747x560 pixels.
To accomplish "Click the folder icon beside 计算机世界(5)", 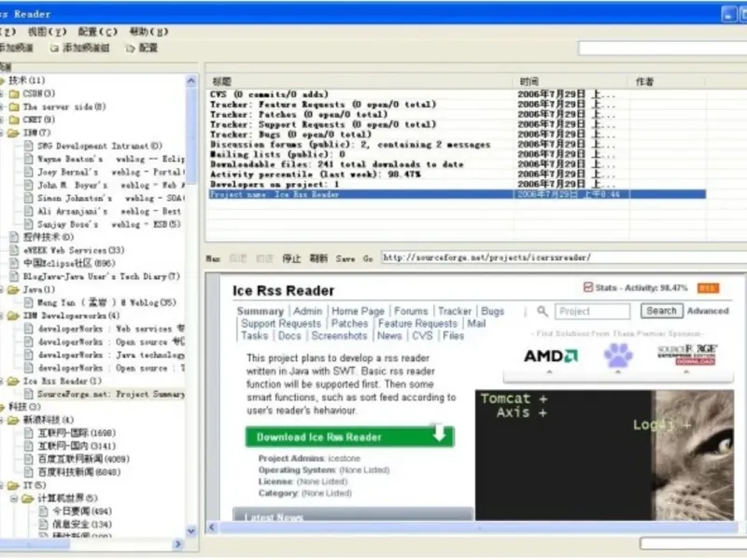I will click(28, 498).
